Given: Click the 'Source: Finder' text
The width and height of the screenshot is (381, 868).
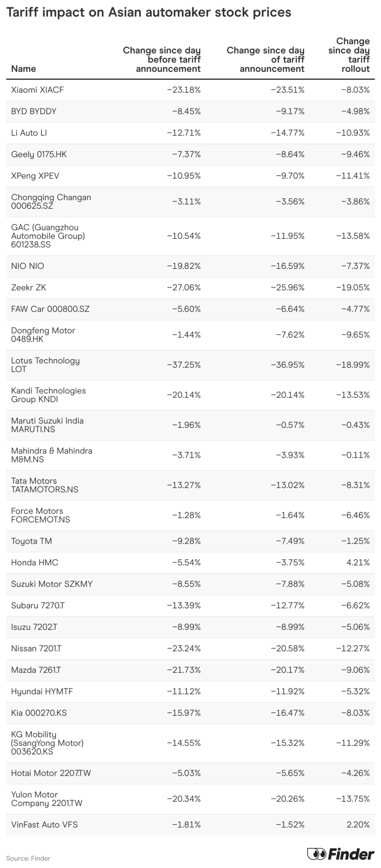Looking at the screenshot, I should [x=28, y=858].
